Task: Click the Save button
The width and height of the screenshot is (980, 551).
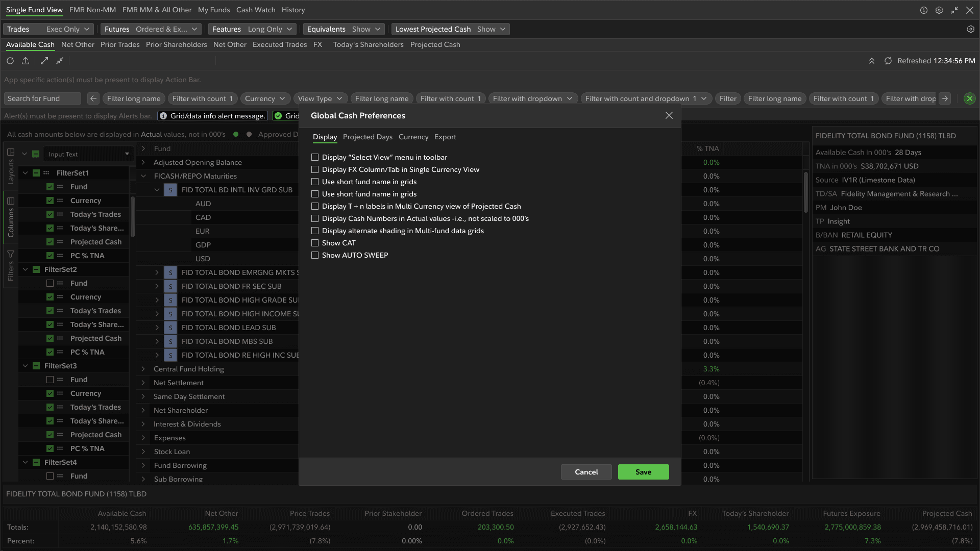Action: click(643, 472)
